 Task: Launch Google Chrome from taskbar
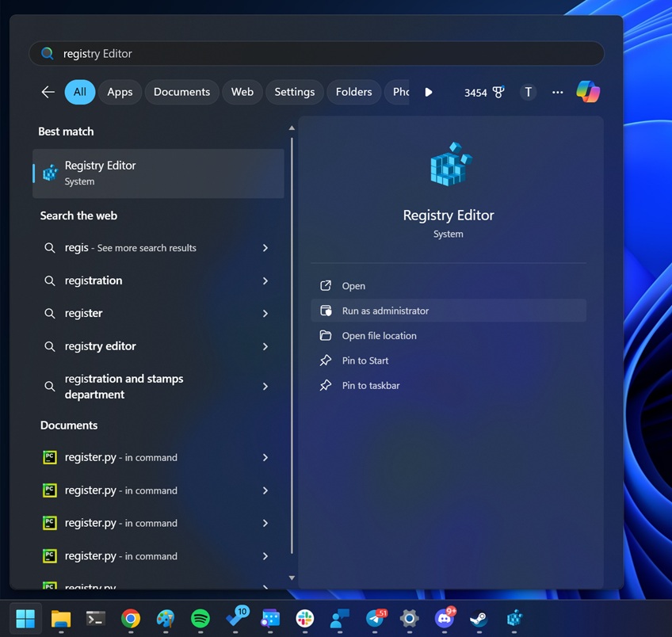pyautogui.click(x=131, y=619)
